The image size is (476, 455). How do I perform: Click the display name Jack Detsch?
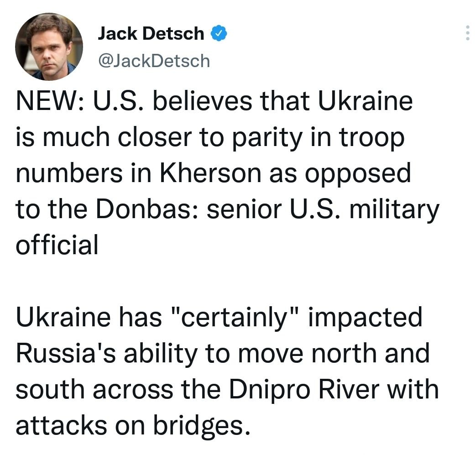[x=151, y=33]
